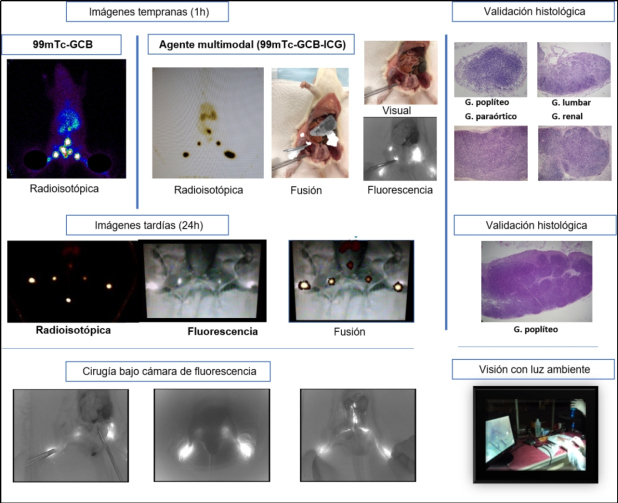Select the top-left G. poplíteo histology slide

(x=490, y=69)
